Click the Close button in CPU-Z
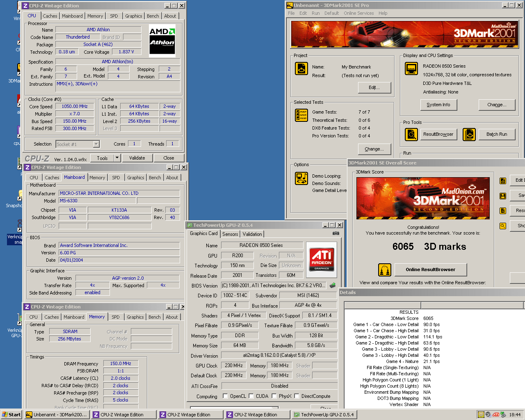 click(169, 158)
